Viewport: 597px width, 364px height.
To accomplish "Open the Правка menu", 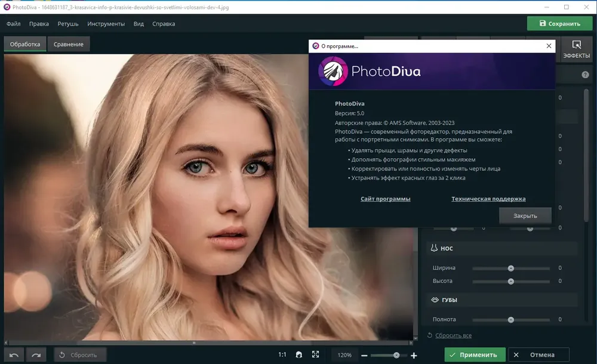I will (39, 24).
